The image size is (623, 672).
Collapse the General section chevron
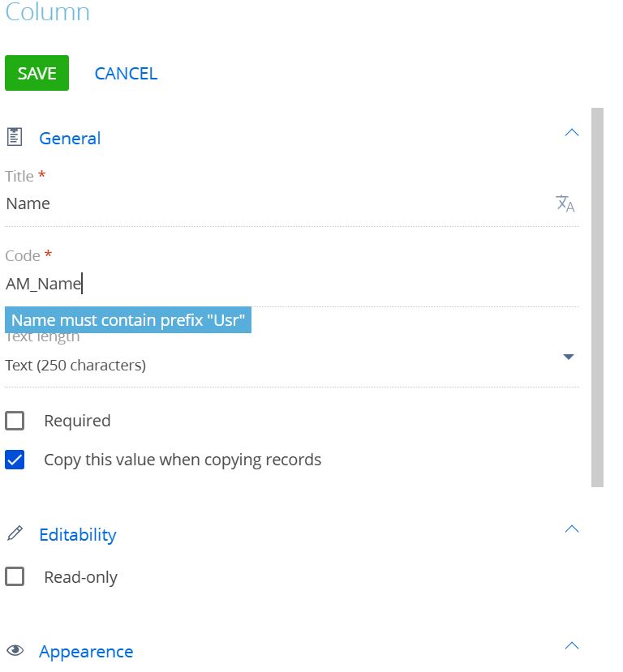(x=572, y=132)
